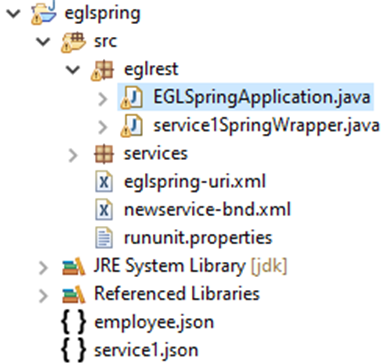
Task: Click the Referenced Libraries icon
Action: coord(74,295)
